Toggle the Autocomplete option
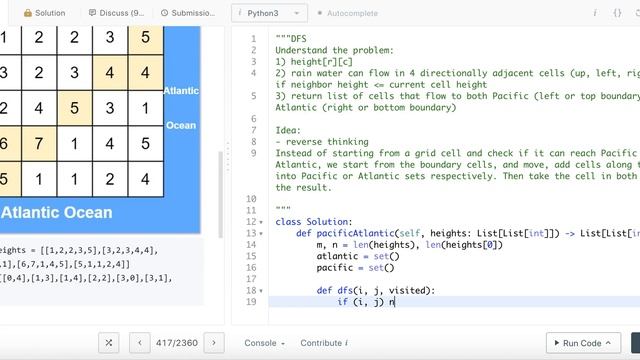 (x=348, y=13)
